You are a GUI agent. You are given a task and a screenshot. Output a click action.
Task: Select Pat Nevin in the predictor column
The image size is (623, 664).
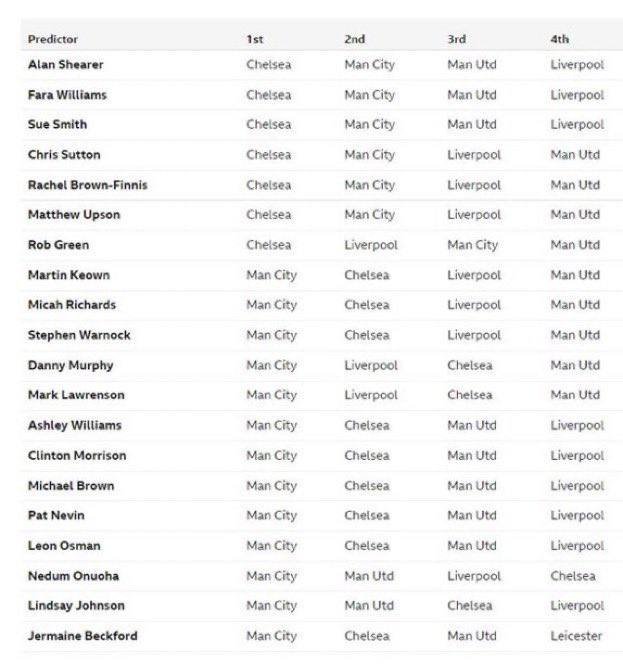pos(56,516)
